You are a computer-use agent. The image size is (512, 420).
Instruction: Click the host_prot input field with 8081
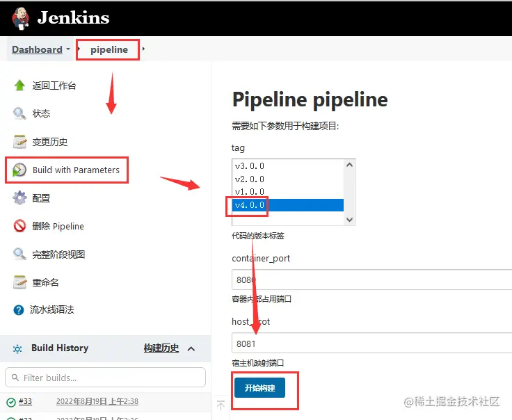click(x=371, y=344)
